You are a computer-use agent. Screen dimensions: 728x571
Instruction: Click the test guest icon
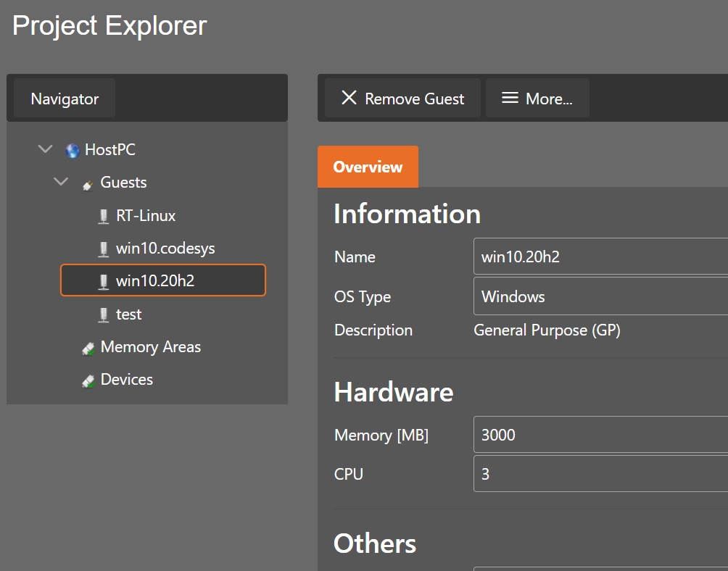point(104,315)
